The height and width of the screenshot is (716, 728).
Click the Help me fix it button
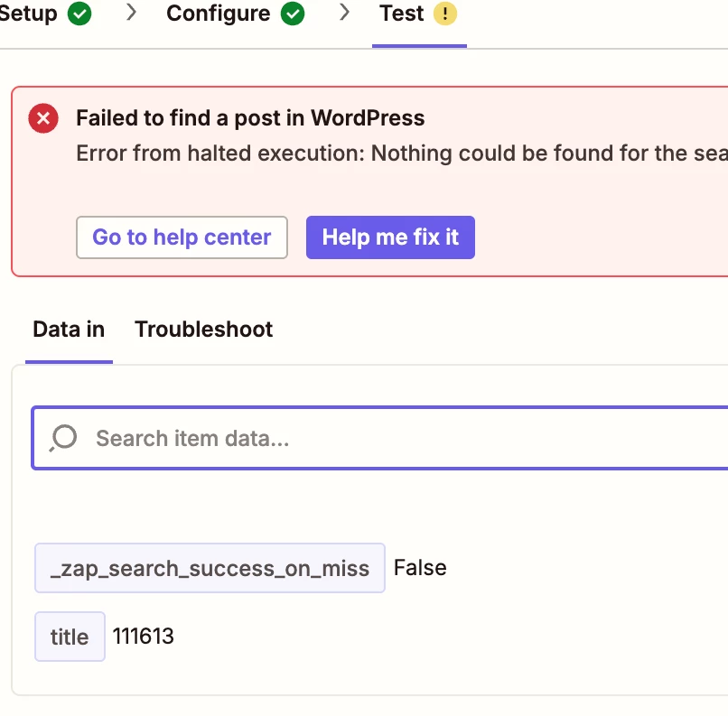point(390,237)
